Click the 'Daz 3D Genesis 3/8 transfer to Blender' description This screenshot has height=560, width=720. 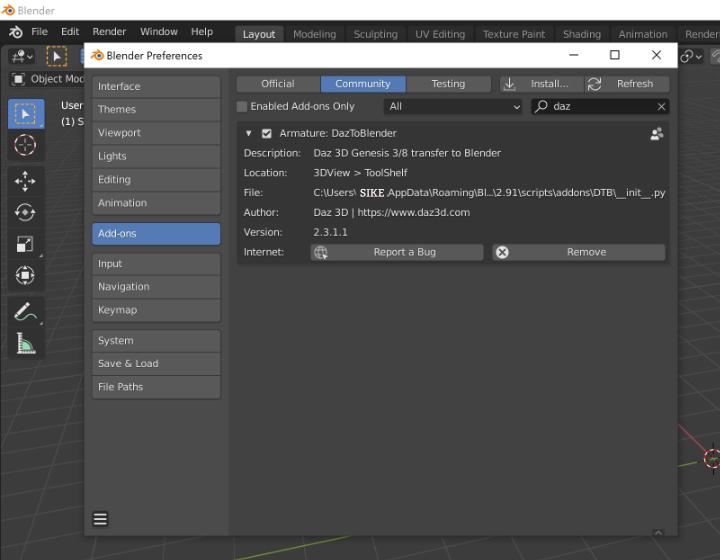click(407, 153)
